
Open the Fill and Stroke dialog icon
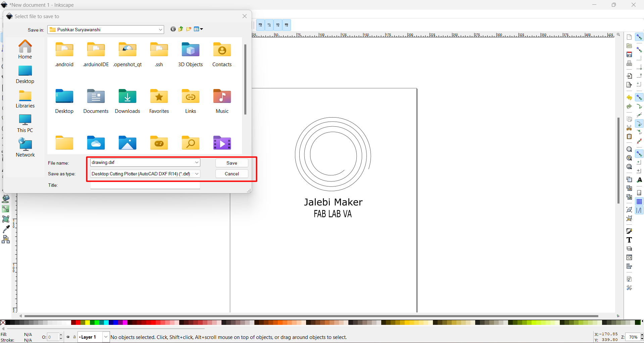click(x=629, y=231)
